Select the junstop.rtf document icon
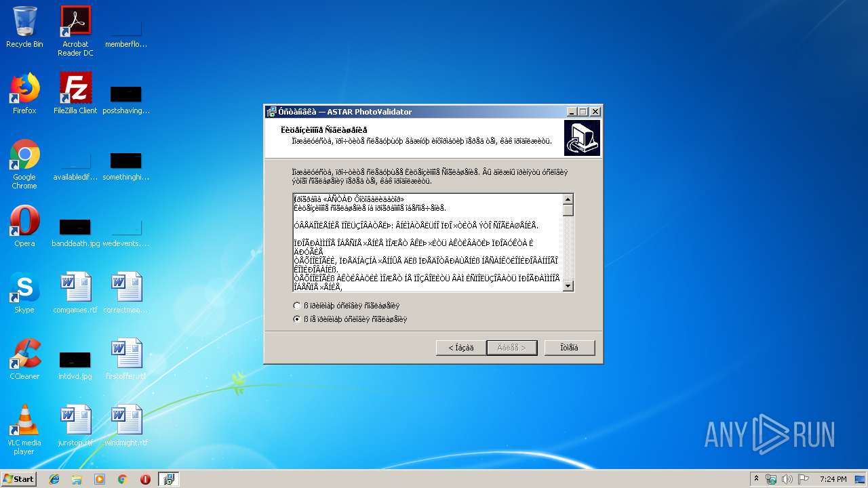868x488 pixels. [75, 425]
